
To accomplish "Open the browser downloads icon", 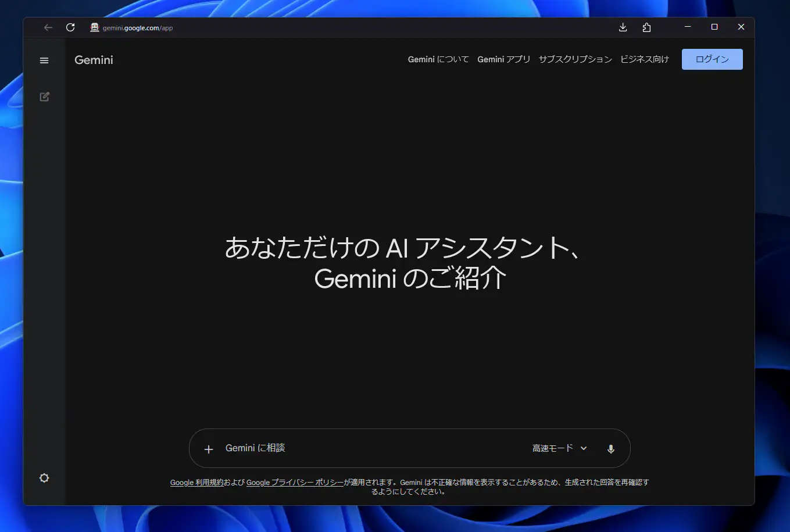I will coord(623,27).
